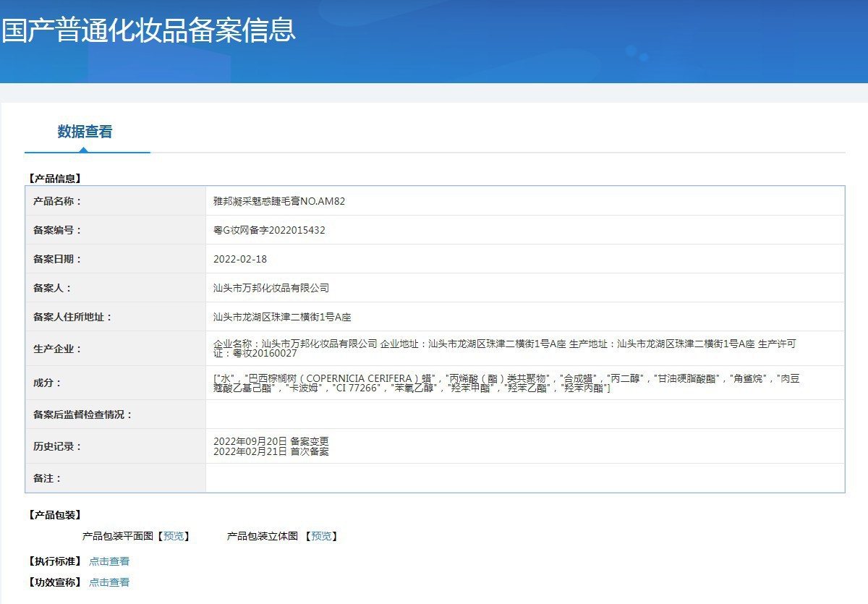
Task: Click the 生产企业 row label
Action: click(x=58, y=349)
